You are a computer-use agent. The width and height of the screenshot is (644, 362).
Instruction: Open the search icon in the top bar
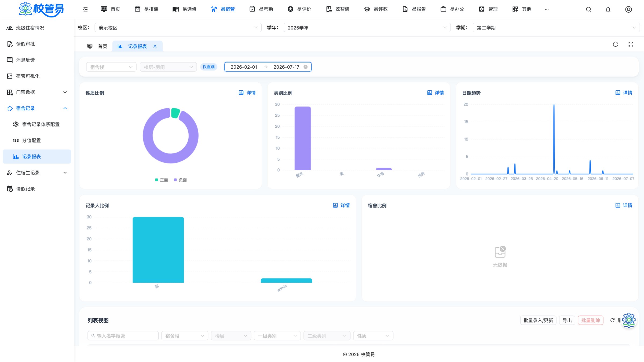(588, 9)
